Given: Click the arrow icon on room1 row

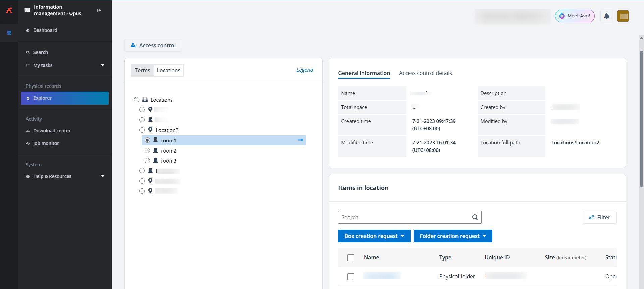Looking at the screenshot, I should click(x=300, y=140).
